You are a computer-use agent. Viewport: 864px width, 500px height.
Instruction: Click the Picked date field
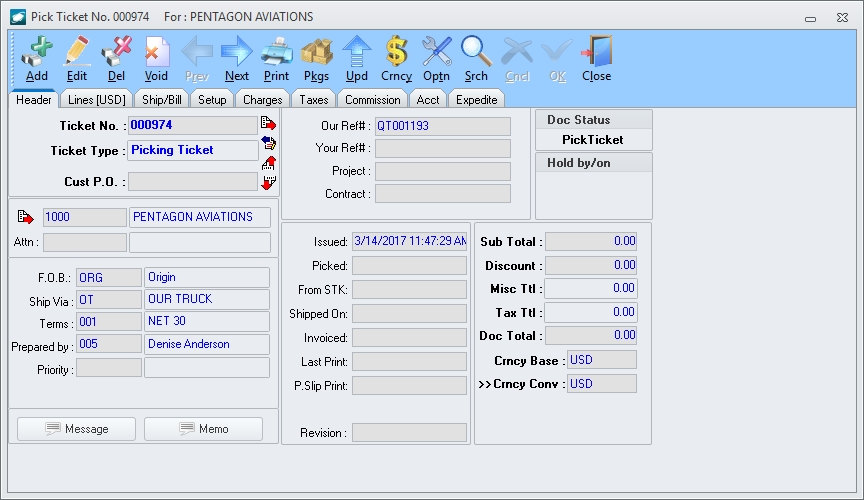[x=409, y=266]
